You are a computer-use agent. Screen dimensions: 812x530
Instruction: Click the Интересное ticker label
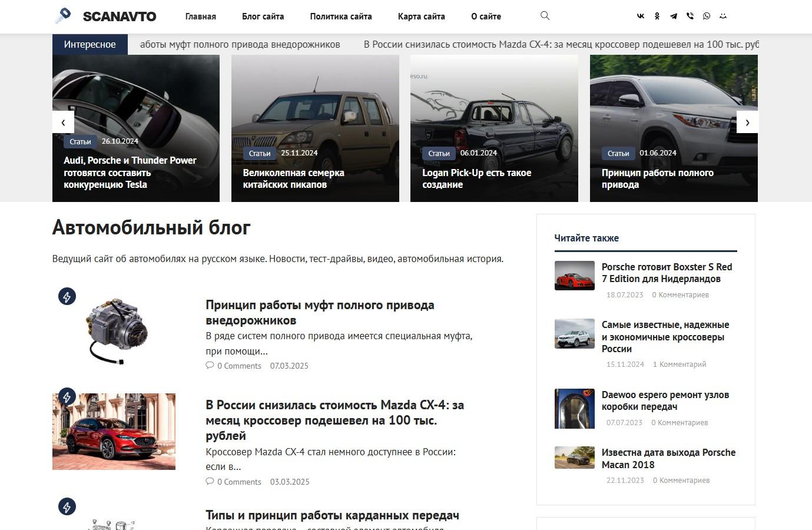[90, 44]
